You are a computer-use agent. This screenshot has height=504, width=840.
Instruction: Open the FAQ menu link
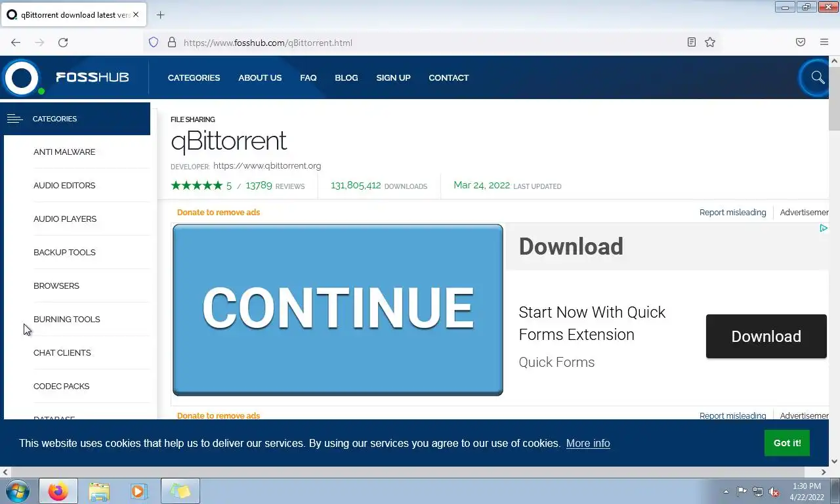click(x=308, y=77)
